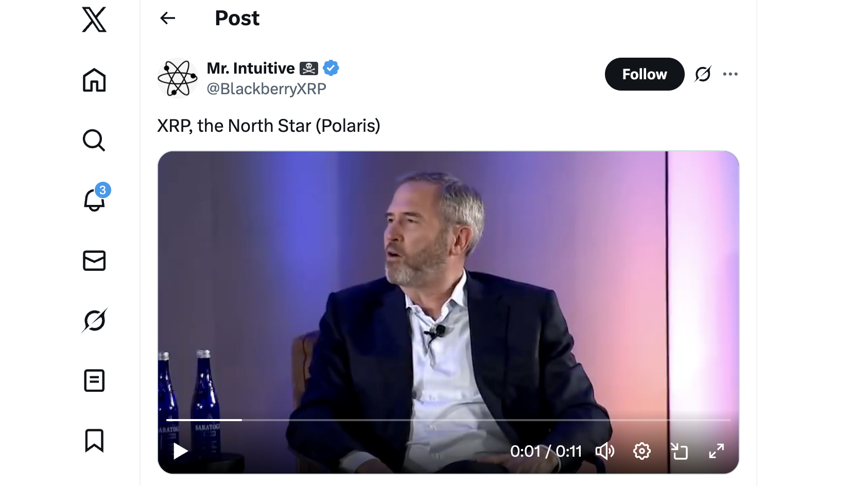The image size is (868, 486).
Task: Open Direct Messages
Action: pyautogui.click(x=94, y=261)
